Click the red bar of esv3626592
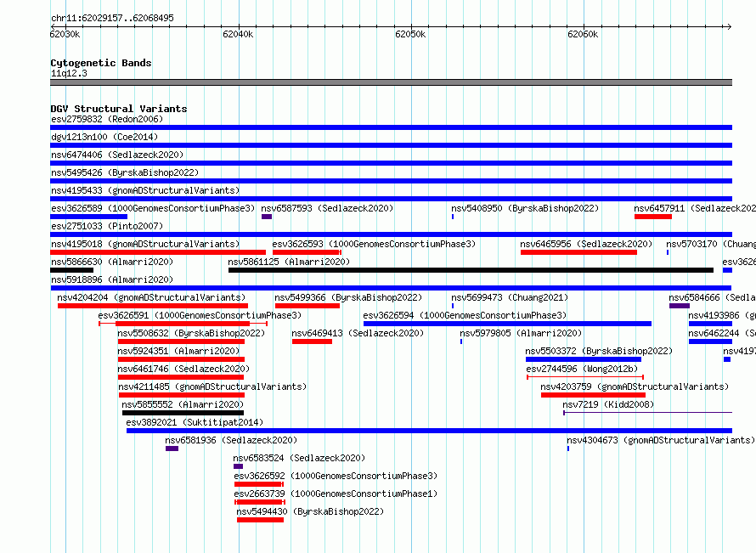This screenshot has height=553, width=756. click(x=259, y=484)
